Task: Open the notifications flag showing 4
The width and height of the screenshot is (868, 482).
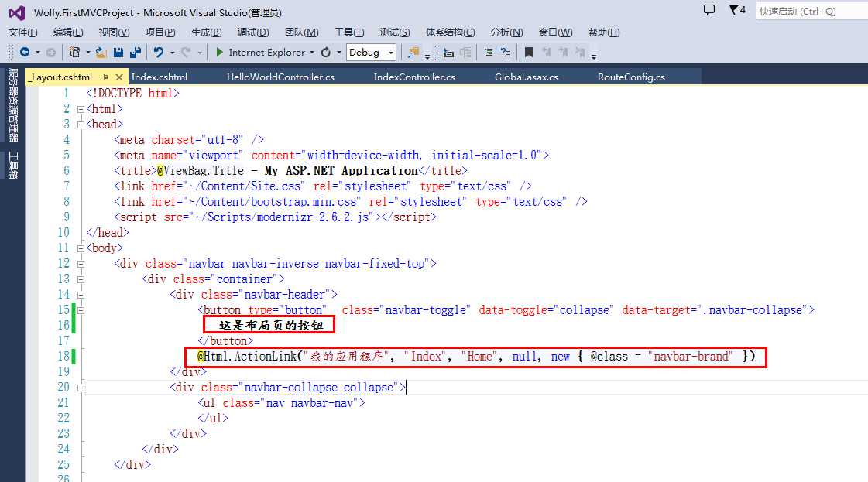Action: coord(737,10)
